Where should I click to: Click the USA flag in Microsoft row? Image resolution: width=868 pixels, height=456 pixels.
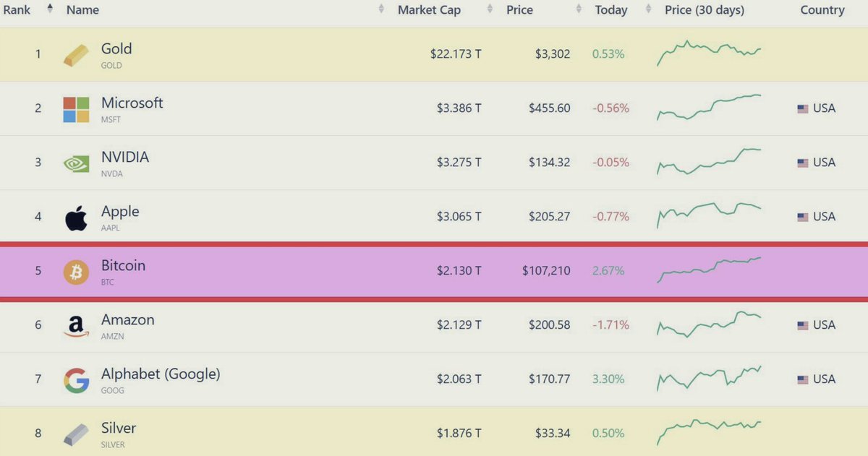click(x=803, y=108)
